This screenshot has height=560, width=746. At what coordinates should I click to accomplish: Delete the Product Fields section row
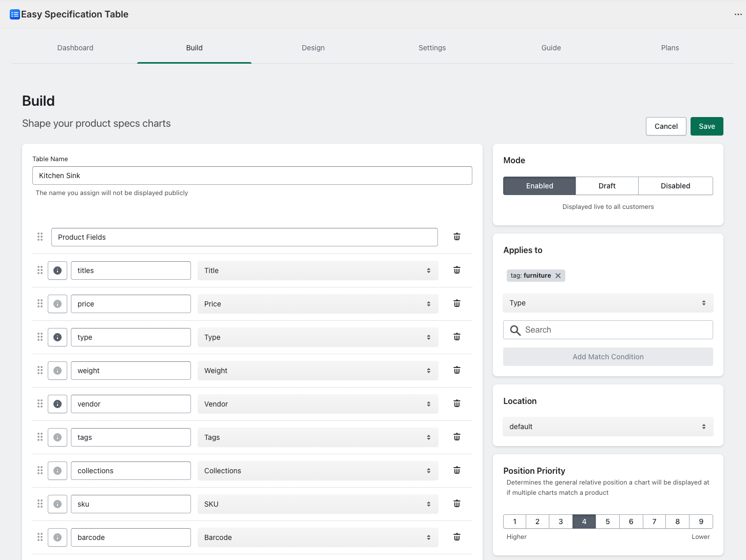pyautogui.click(x=456, y=237)
